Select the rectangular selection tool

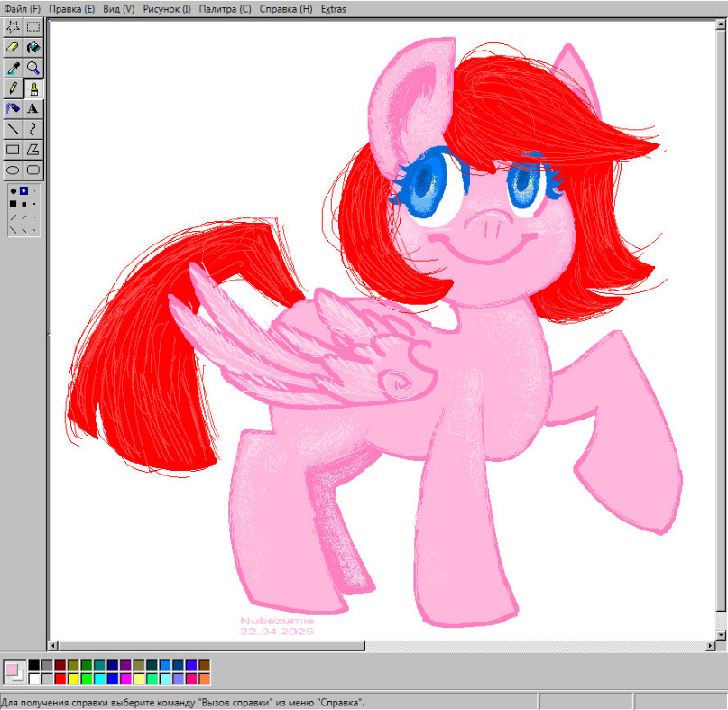click(33, 27)
